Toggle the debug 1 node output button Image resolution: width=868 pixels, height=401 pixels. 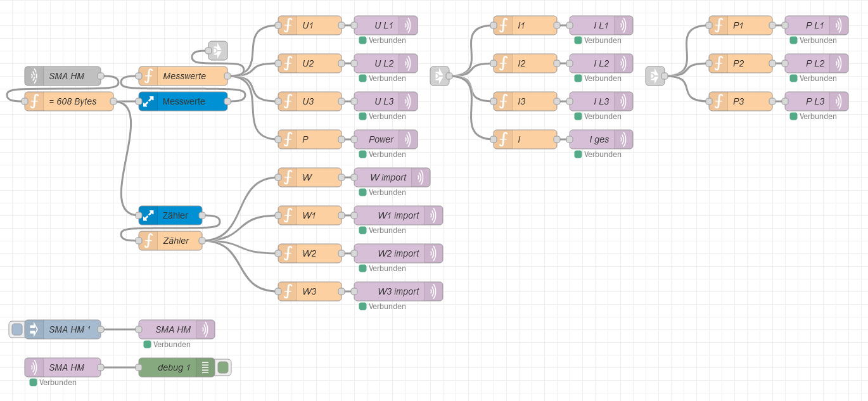[223, 367]
